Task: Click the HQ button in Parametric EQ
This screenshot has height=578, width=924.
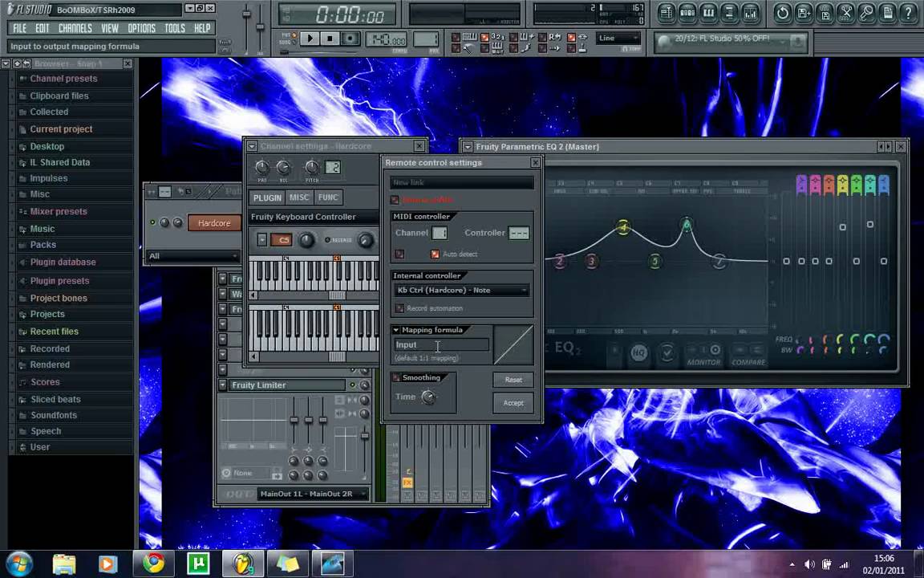Action: click(x=638, y=352)
